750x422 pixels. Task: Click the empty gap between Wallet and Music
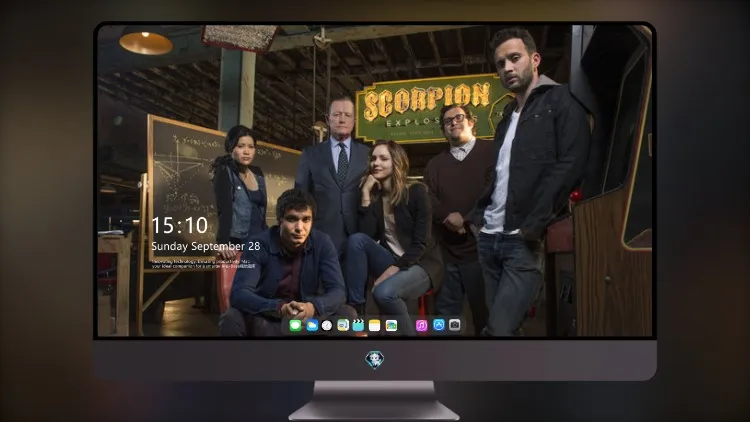(407, 326)
